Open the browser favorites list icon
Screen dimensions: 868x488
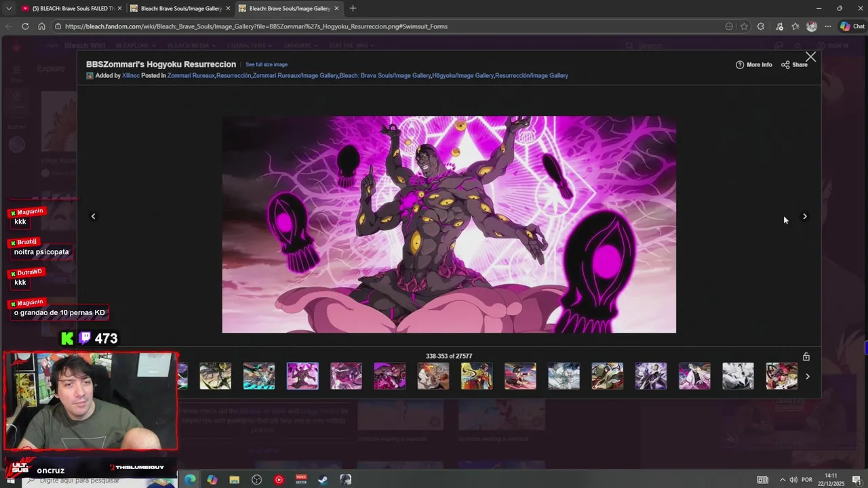coord(795,26)
